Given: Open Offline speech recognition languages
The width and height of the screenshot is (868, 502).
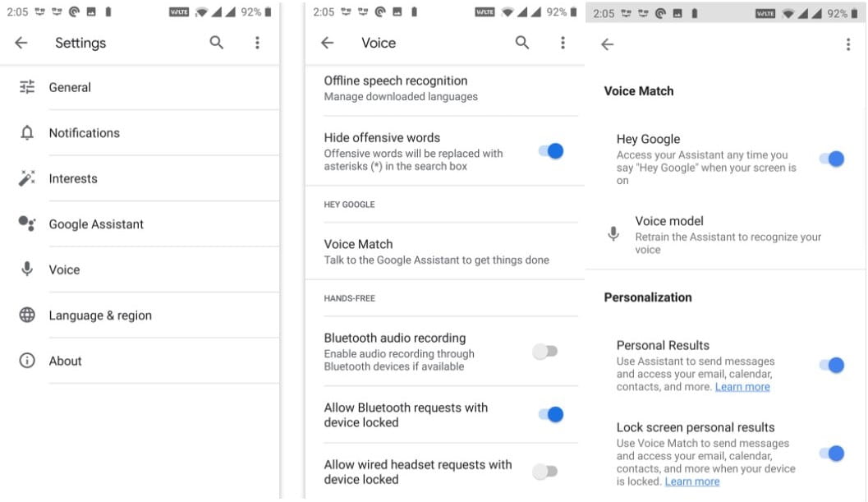Looking at the screenshot, I should pyautogui.click(x=397, y=81).
